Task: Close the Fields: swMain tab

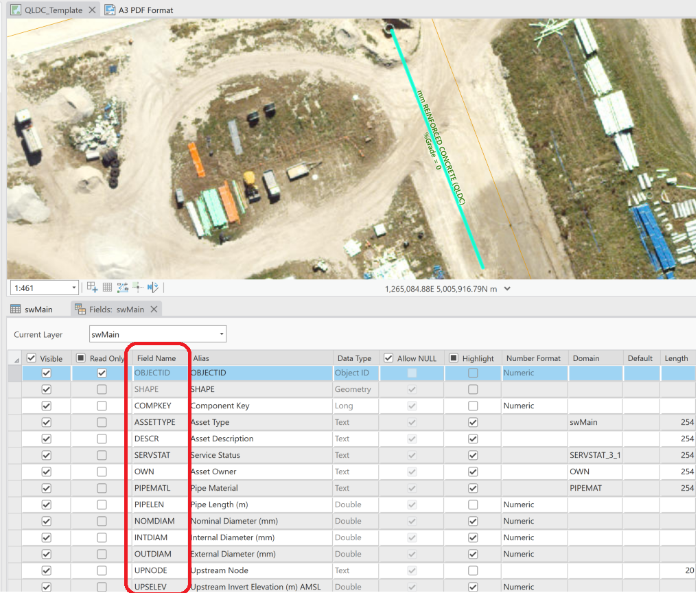Action: [154, 310]
